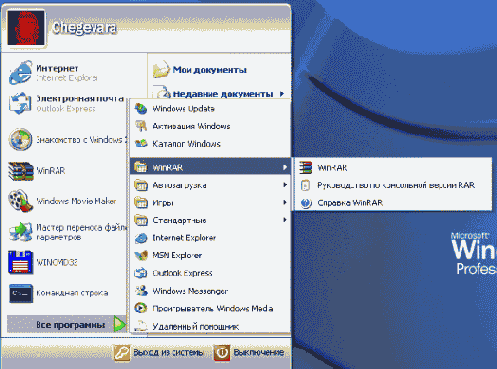Open Интернет Internet Explorer pinned entry
This screenshot has width=497, height=369.
click(x=67, y=73)
